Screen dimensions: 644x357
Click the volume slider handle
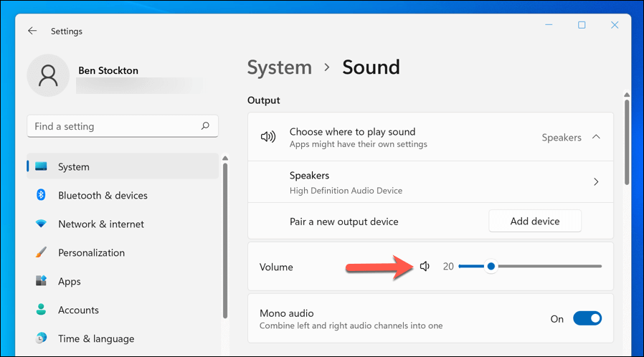coord(491,267)
